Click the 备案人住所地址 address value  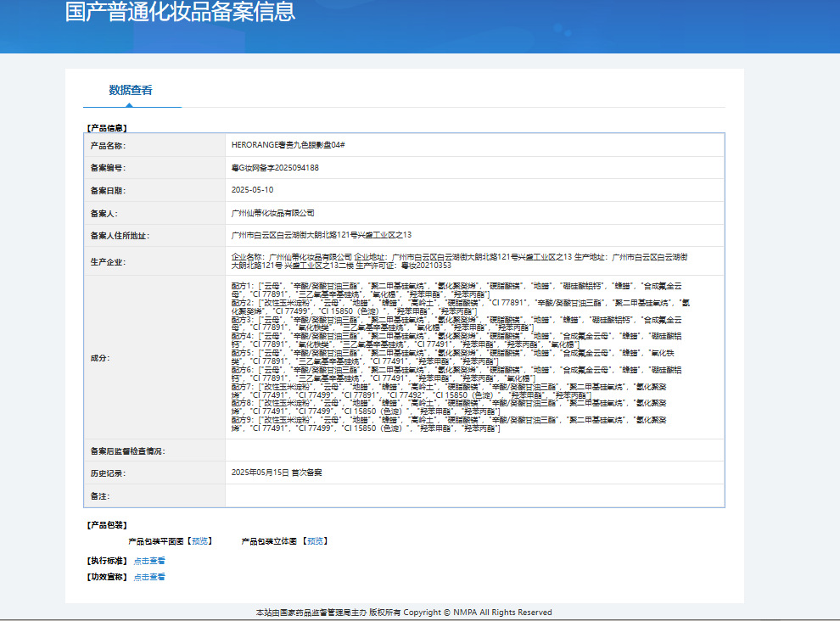click(x=322, y=235)
